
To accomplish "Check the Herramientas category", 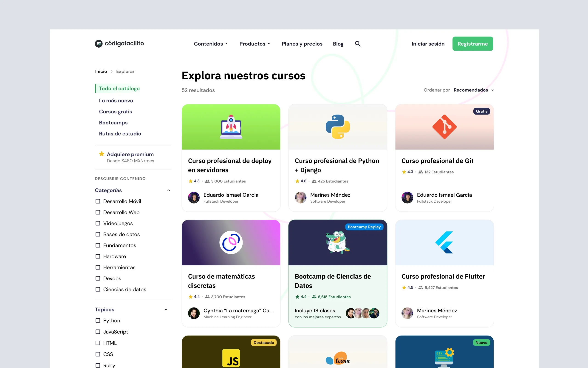I will point(98,267).
